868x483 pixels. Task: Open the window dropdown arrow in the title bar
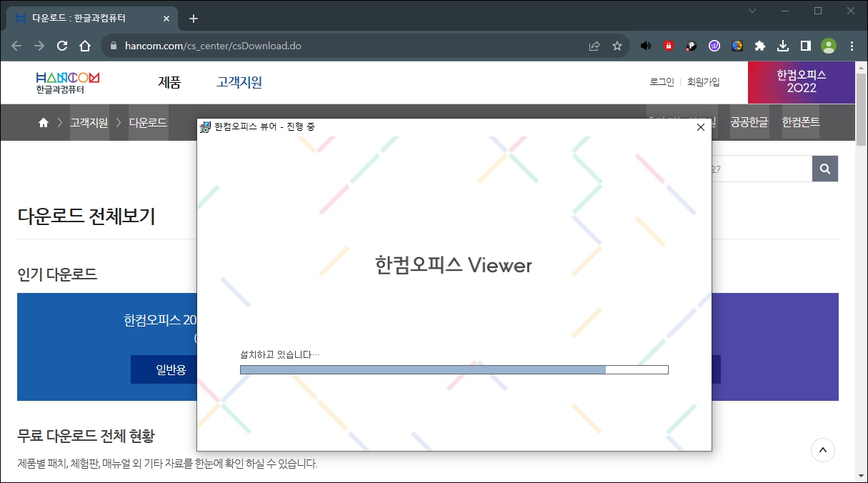(x=751, y=11)
